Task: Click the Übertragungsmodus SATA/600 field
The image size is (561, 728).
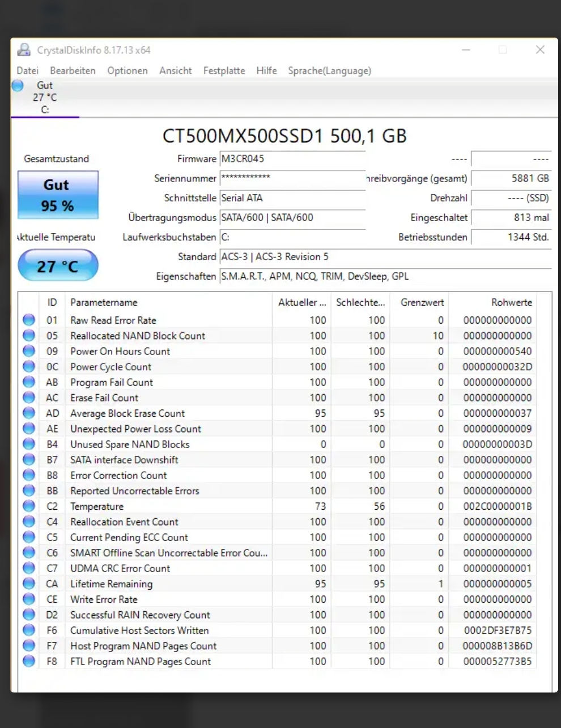Action: pyautogui.click(x=292, y=218)
